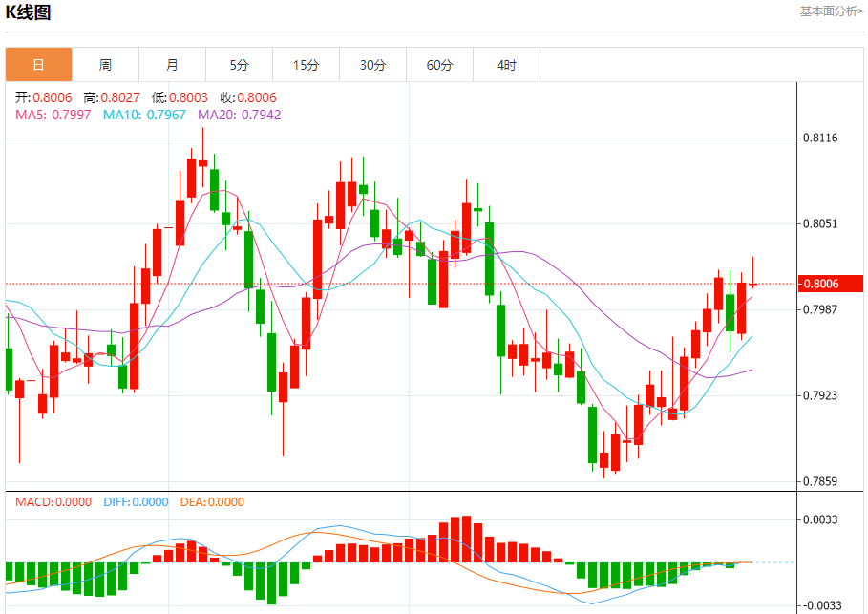Click the MA10 indicator label
Screen dimensions: 868x614
point(144,115)
